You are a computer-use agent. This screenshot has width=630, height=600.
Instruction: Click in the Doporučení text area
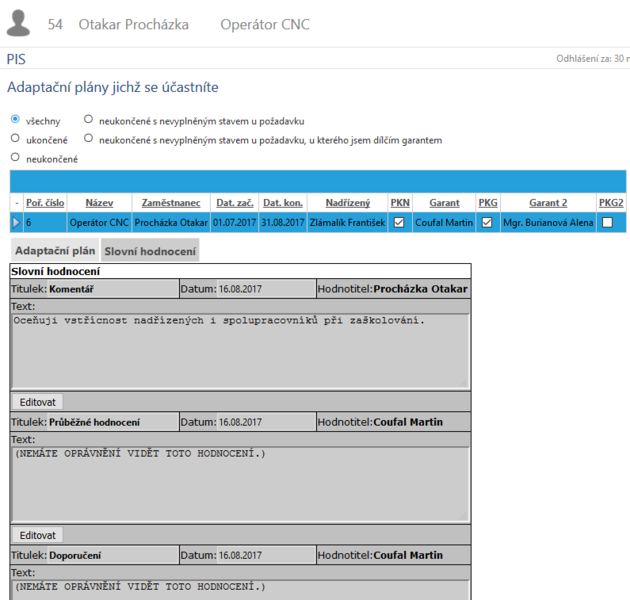241,590
